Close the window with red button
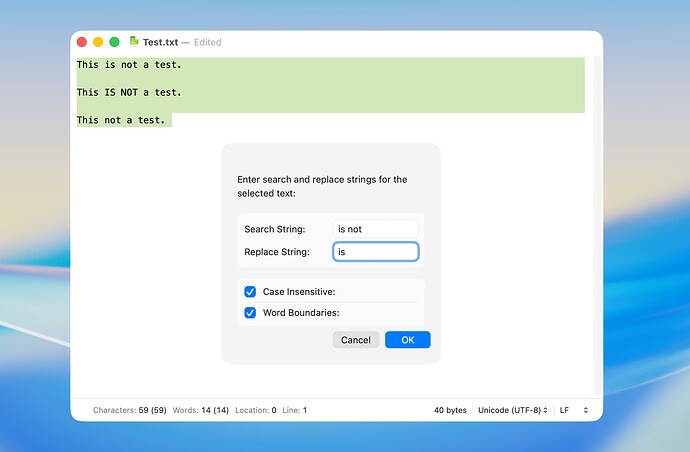 (x=81, y=42)
